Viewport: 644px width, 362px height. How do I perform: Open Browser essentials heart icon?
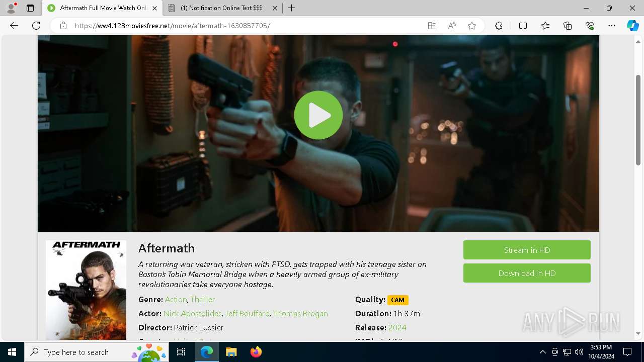click(590, 26)
